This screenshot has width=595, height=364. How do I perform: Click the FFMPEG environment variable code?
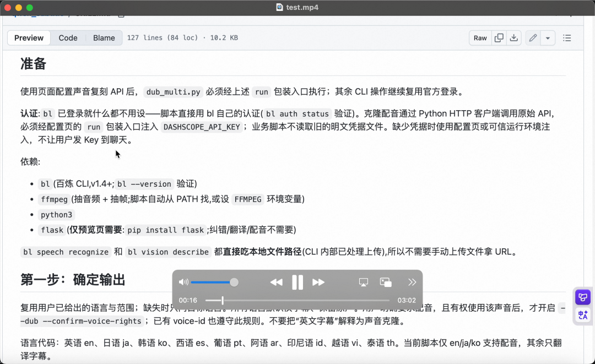point(248,199)
